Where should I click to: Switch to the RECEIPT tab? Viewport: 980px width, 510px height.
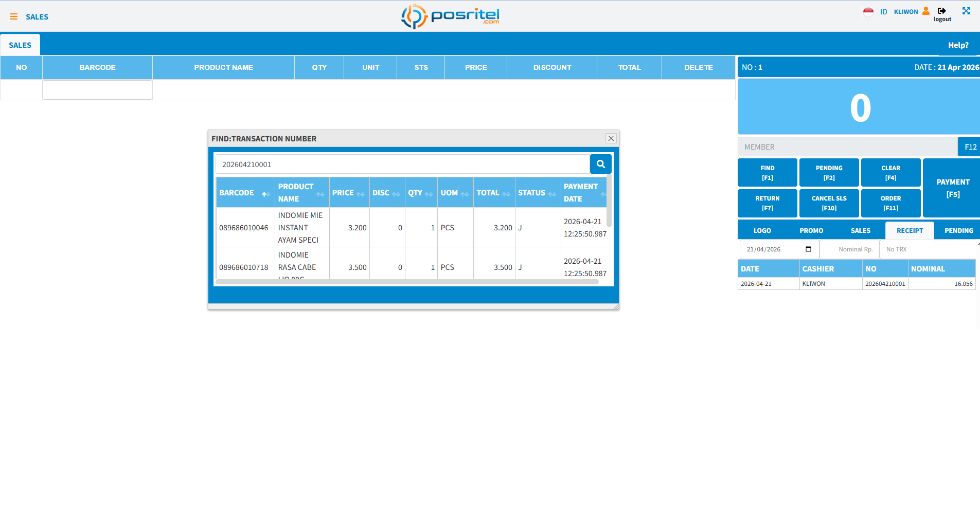(x=910, y=231)
